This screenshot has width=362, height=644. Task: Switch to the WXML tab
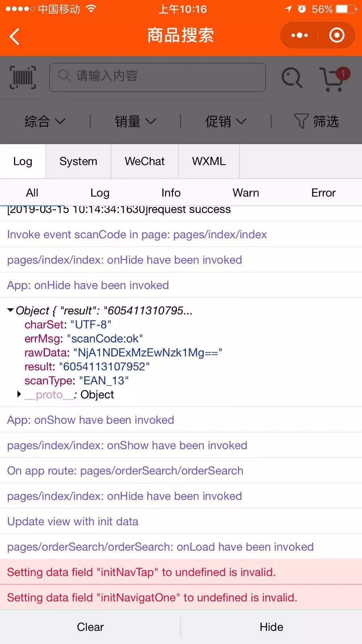(209, 161)
